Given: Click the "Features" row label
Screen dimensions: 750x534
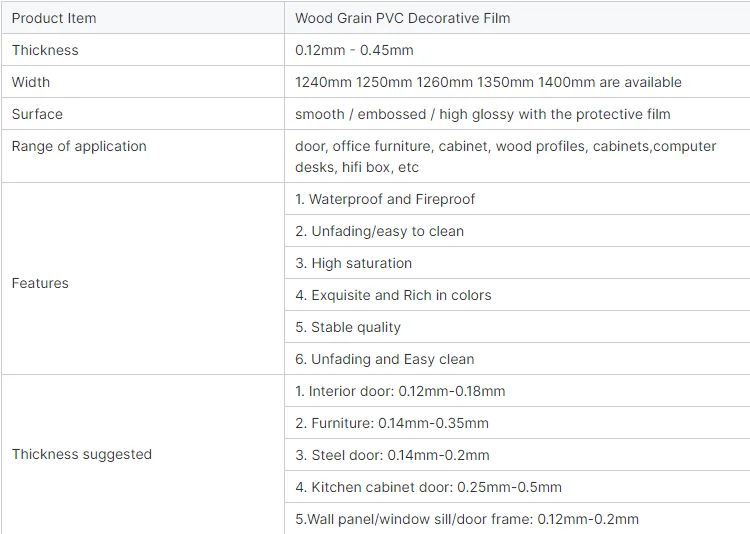Looking at the screenshot, I should pos(40,283).
